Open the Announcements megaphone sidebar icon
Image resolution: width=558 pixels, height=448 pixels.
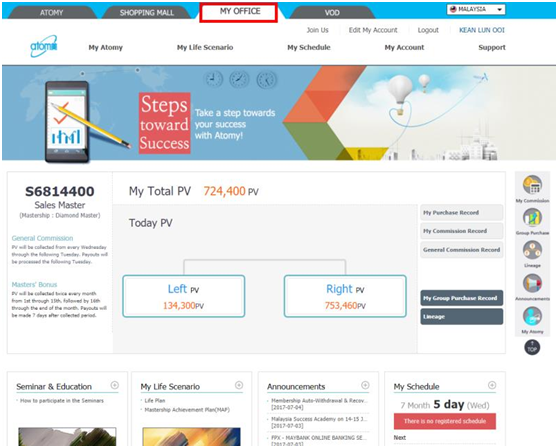532,283
